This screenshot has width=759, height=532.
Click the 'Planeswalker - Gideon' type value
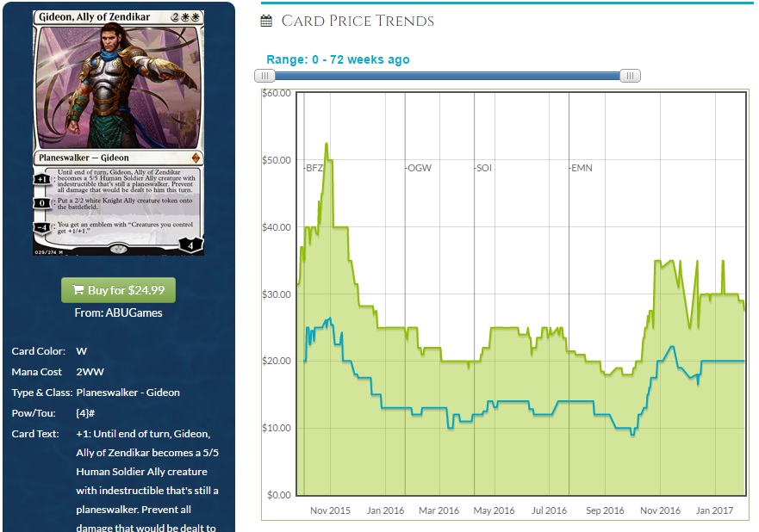128,393
